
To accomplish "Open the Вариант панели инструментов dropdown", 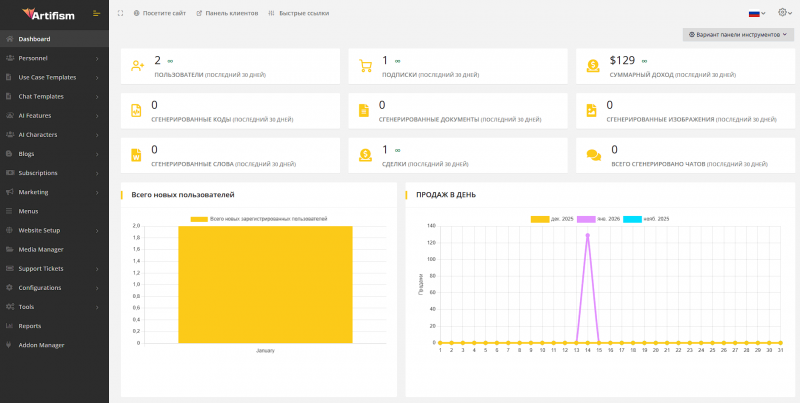I will pyautogui.click(x=738, y=35).
